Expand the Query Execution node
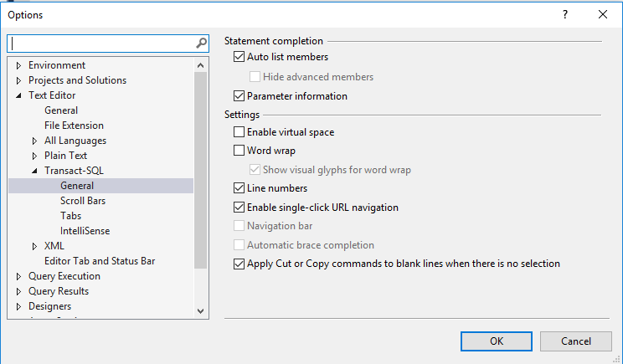 click(18, 277)
